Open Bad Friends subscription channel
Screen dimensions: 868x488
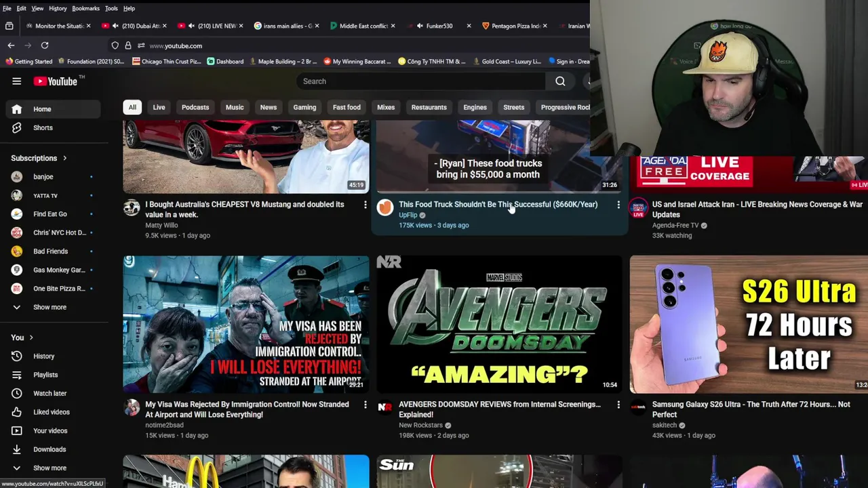point(51,251)
